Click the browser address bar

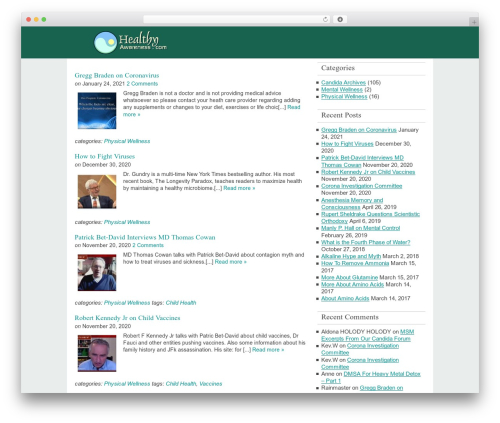point(236,19)
